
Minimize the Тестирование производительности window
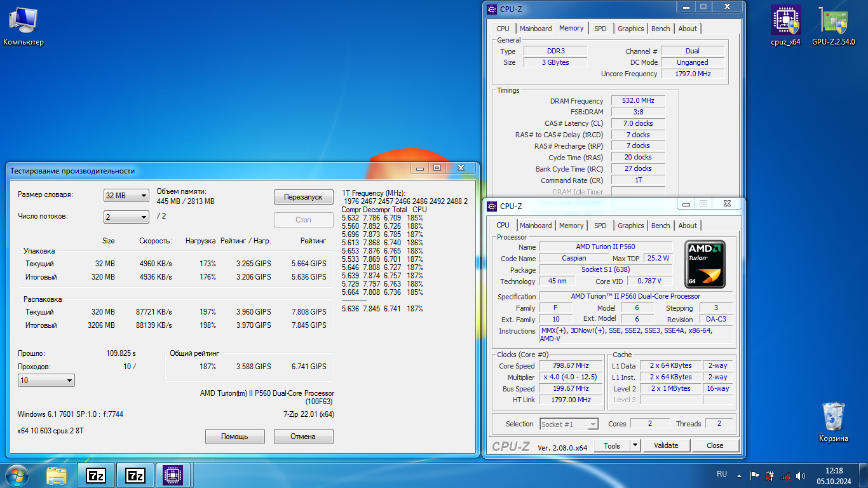[x=421, y=168]
